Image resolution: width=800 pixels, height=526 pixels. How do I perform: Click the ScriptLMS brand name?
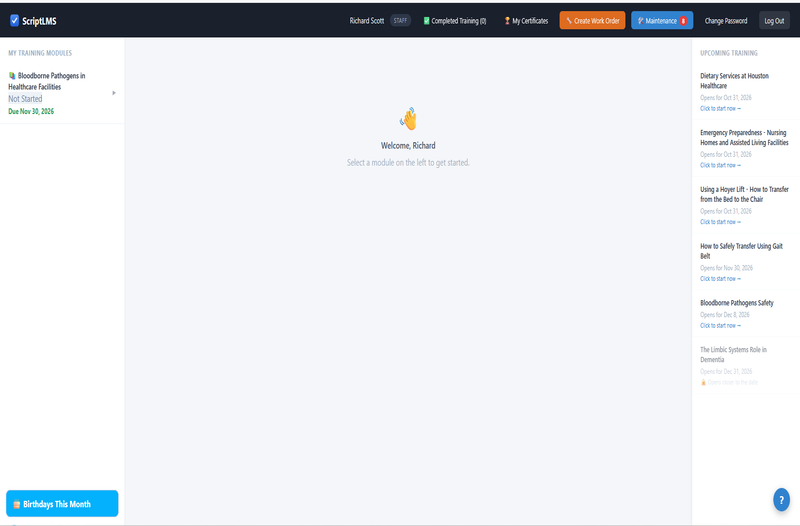[x=39, y=21]
